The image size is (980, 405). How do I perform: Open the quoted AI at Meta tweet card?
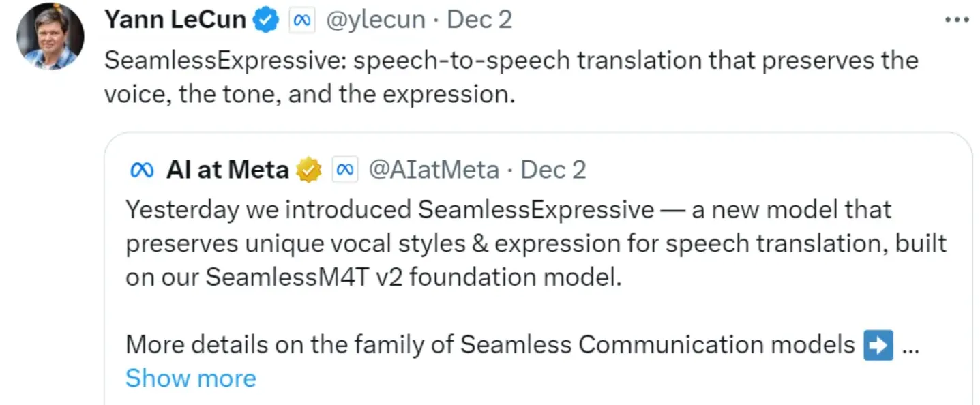[x=539, y=266]
